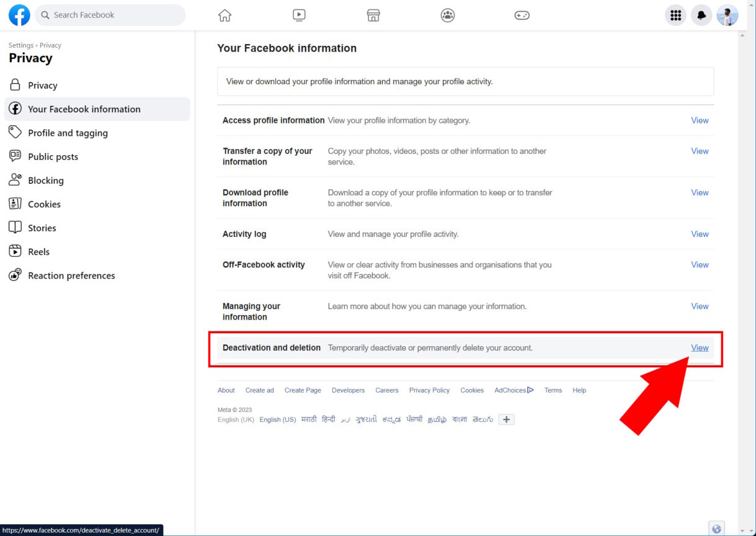Select Cookies using its sidebar icon
The image size is (756, 536).
tap(14, 203)
